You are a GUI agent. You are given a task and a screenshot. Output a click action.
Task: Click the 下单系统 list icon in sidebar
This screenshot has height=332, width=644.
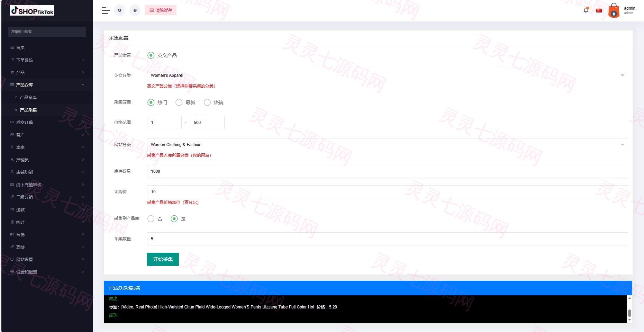(x=12, y=60)
